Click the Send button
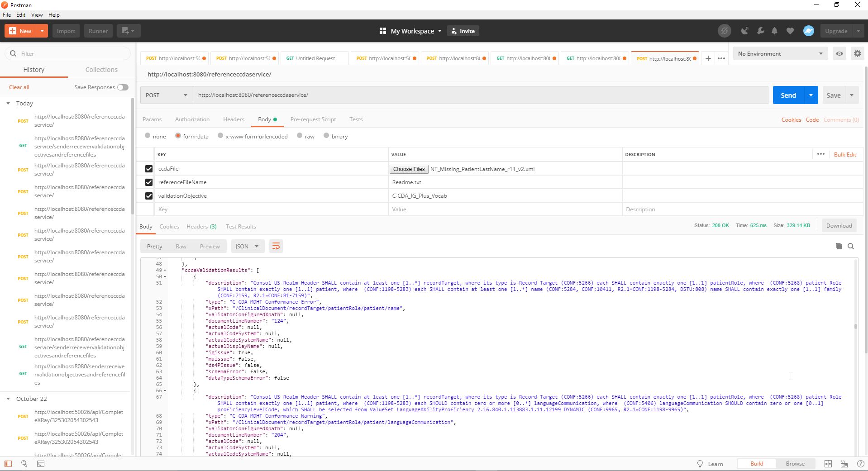The image size is (868, 471). (789, 95)
